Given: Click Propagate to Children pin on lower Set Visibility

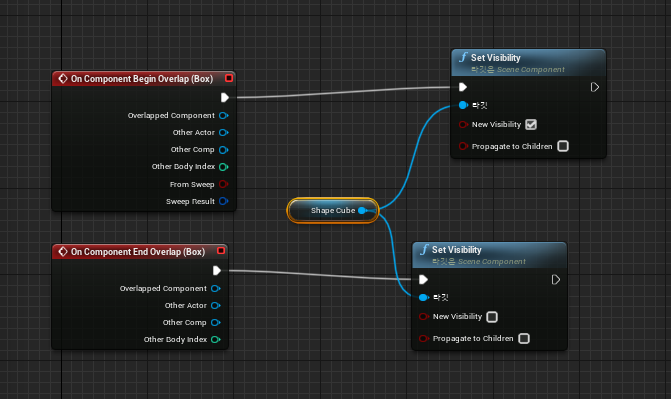Looking at the screenshot, I should pos(424,339).
